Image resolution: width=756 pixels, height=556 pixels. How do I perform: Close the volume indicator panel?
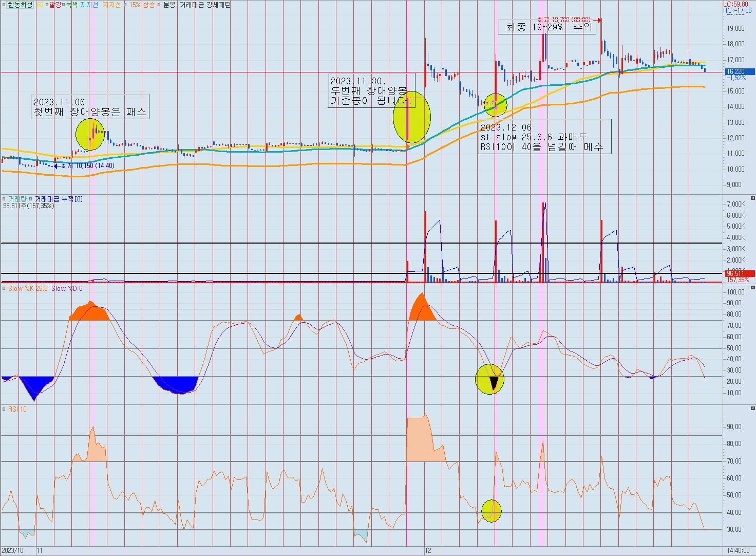pos(753,198)
